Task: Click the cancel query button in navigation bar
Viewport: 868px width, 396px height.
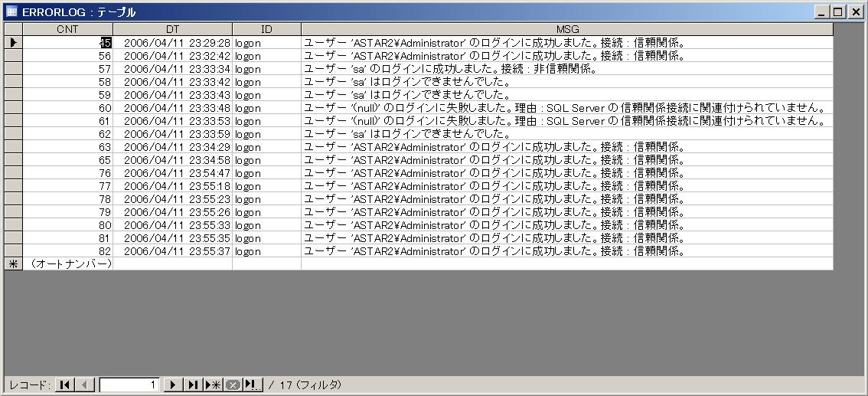Action: click(233, 385)
